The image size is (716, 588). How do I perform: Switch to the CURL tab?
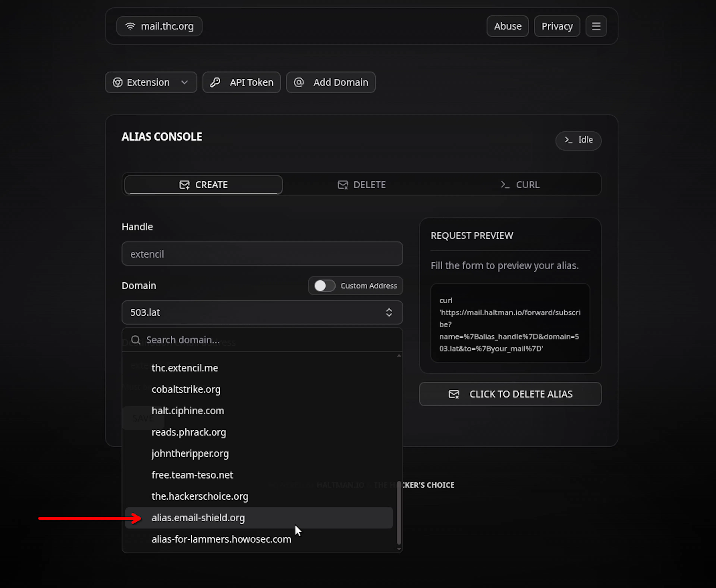click(x=520, y=185)
